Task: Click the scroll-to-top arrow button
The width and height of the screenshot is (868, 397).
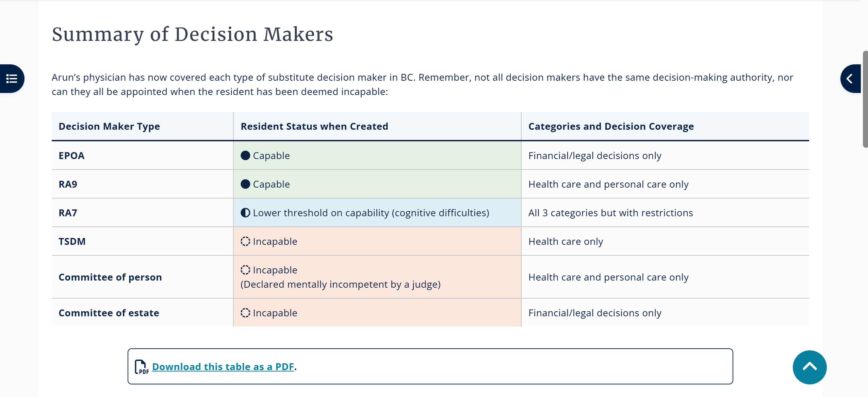Action: [809, 367]
